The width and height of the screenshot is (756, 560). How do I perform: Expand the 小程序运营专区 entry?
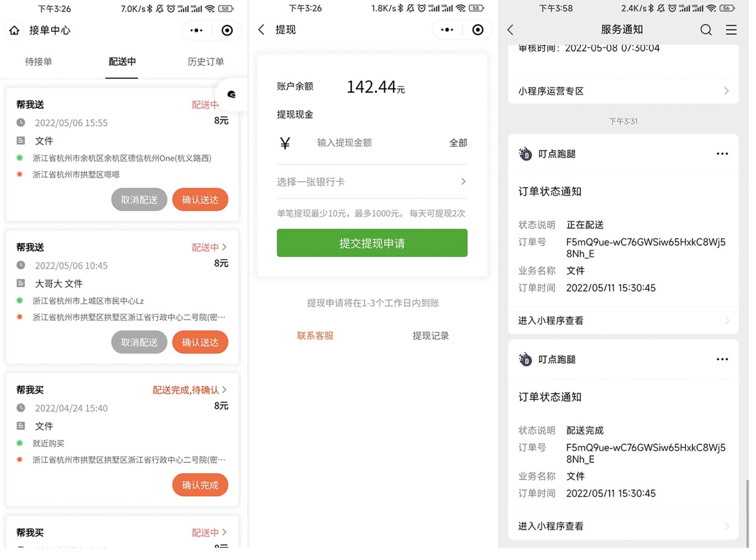point(623,91)
